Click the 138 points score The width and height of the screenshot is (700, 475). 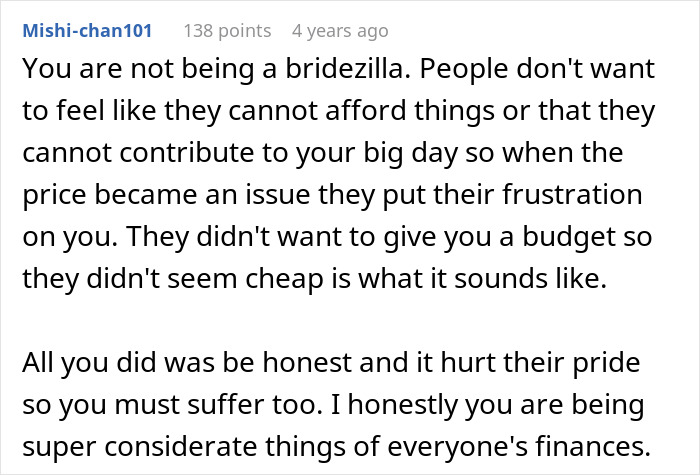click(x=227, y=31)
